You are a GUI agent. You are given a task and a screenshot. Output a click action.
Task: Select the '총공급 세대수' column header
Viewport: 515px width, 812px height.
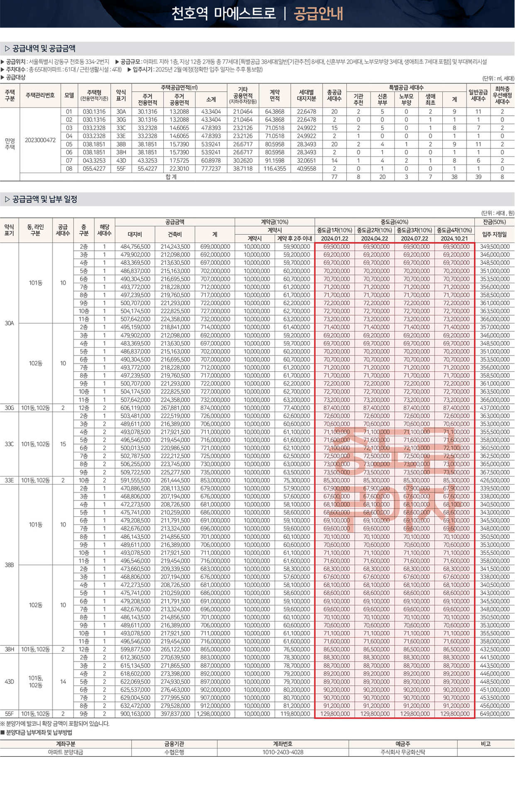click(334, 96)
